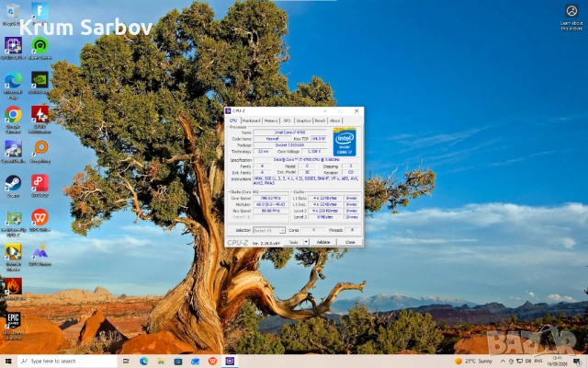Click the CPU-Z title bar app icon

pyautogui.click(x=228, y=110)
